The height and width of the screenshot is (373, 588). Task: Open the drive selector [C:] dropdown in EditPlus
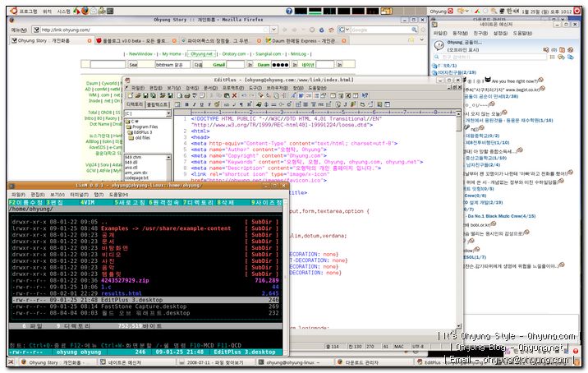[168, 113]
